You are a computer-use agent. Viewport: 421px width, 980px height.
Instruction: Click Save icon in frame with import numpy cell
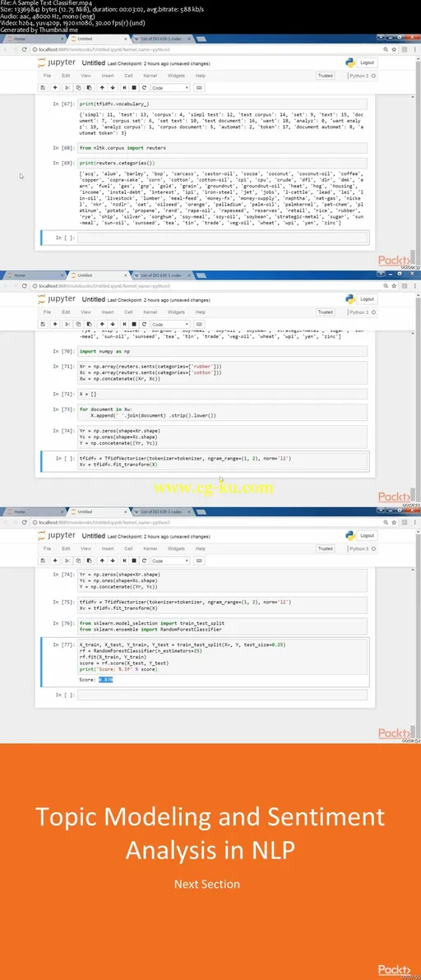pos(43,325)
